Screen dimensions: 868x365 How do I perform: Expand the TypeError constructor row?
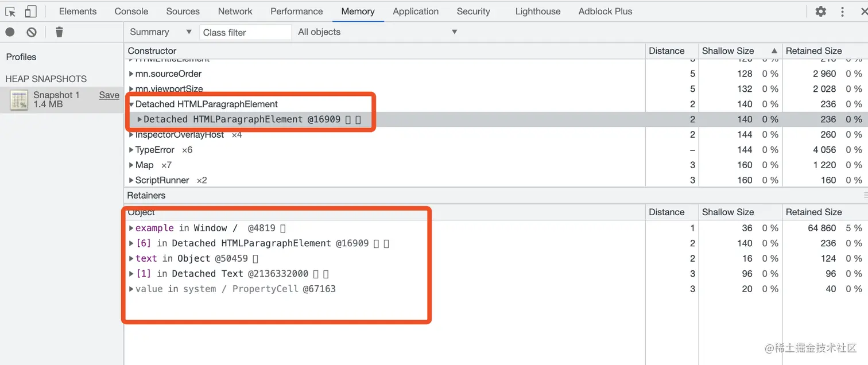(131, 150)
